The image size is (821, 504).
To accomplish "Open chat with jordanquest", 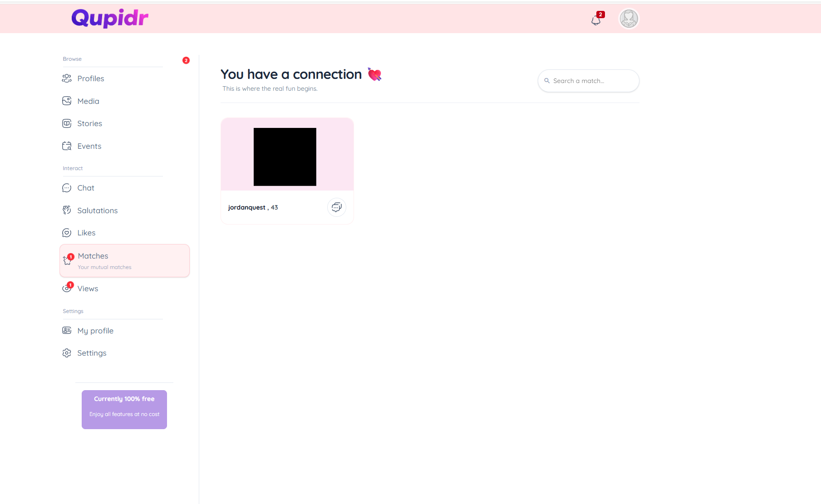I will (336, 207).
